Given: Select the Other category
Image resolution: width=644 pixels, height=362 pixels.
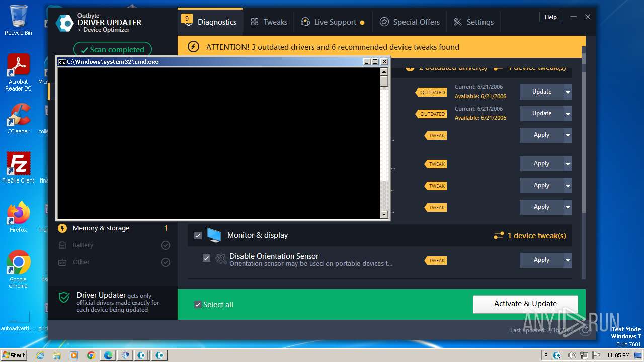Looking at the screenshot, I should [x=113, y=262].
